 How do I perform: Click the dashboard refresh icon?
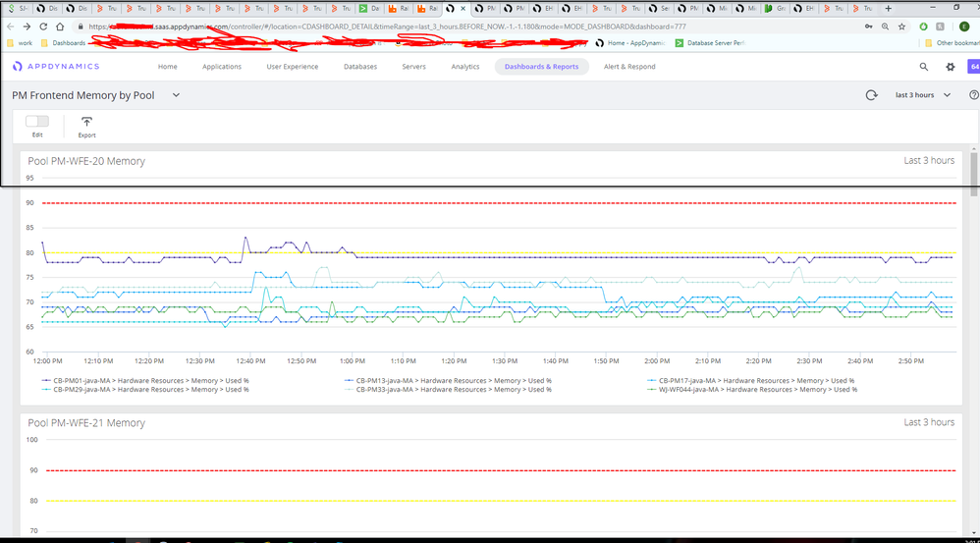tap(871, 95)
